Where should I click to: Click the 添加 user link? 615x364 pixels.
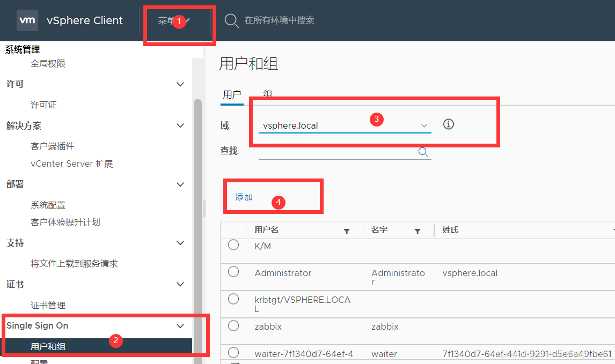tap(244, 197)
